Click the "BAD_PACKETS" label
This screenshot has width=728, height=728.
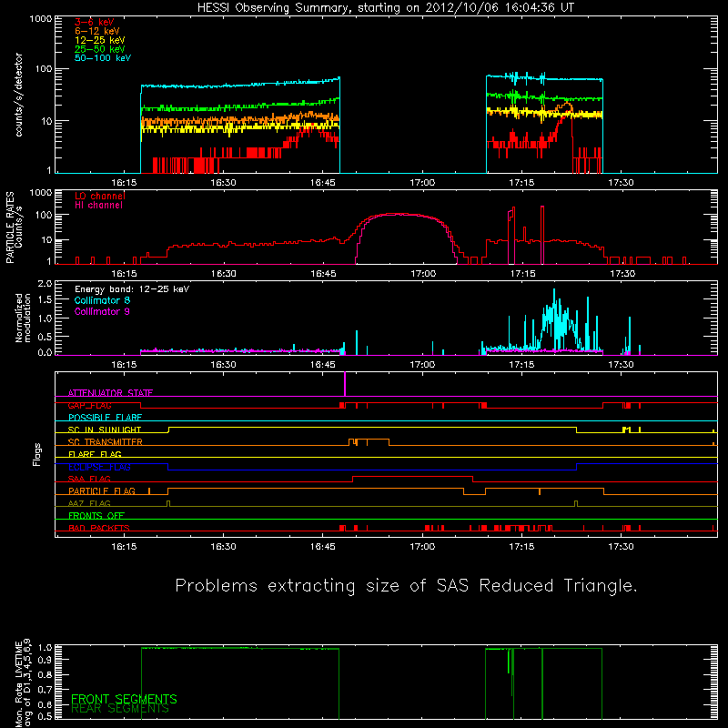click(x=99, y=529)
